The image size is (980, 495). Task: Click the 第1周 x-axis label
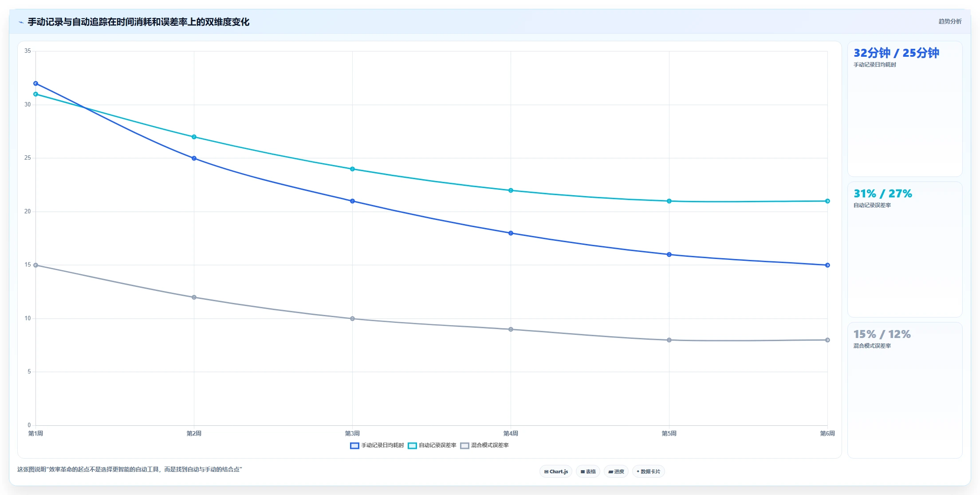[x=35, y=433]
